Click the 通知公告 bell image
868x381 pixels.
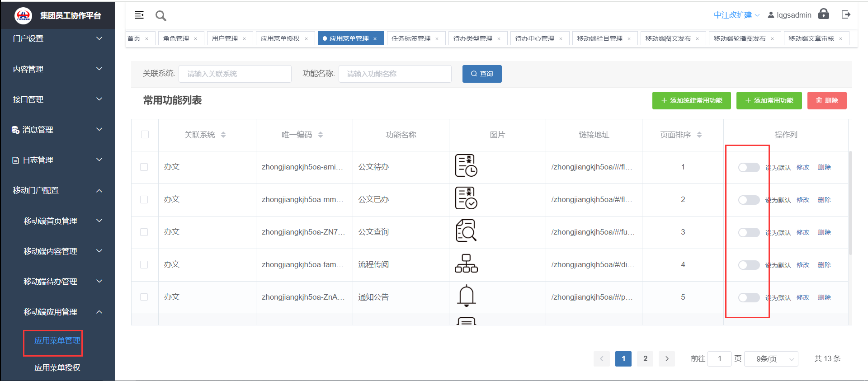(x=466, y=296)
